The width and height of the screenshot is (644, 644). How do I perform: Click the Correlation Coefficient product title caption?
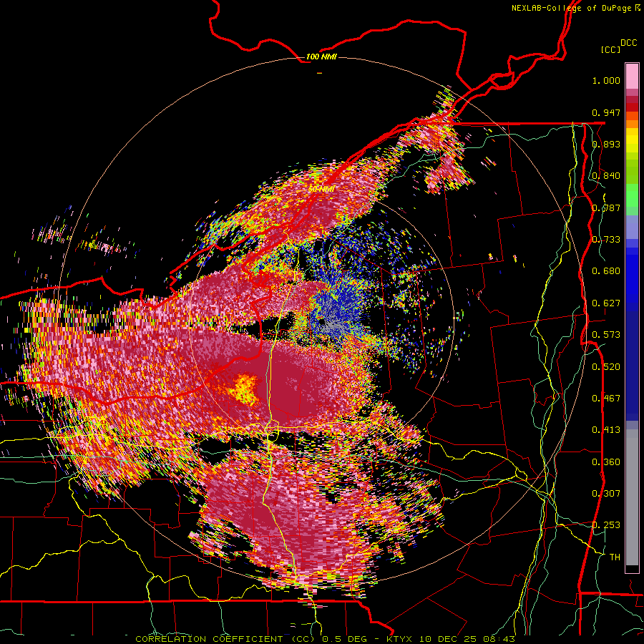325,639
